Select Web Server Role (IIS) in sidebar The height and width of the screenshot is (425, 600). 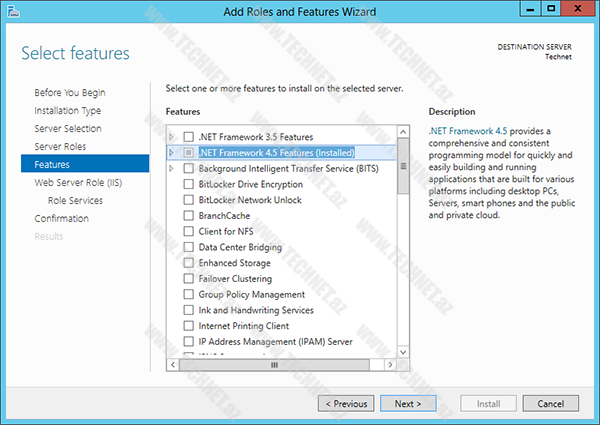[x=77, y=183]
